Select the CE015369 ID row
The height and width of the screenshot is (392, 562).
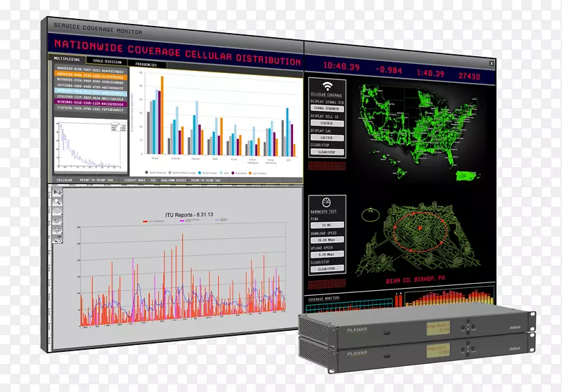[x=91, y=98]
